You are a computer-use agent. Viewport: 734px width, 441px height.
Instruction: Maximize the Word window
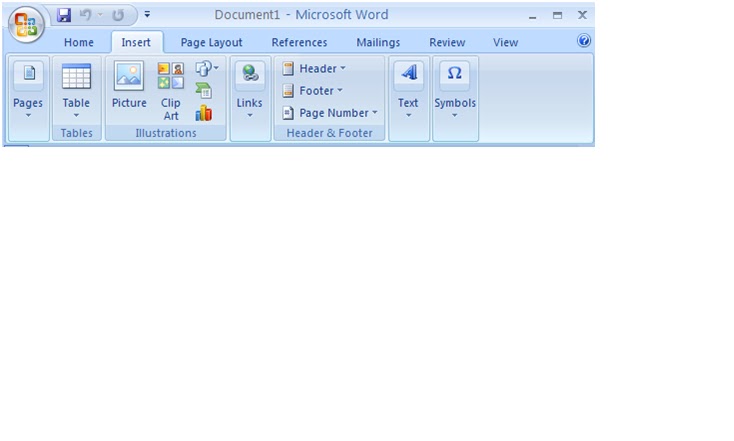click(557, 15)
